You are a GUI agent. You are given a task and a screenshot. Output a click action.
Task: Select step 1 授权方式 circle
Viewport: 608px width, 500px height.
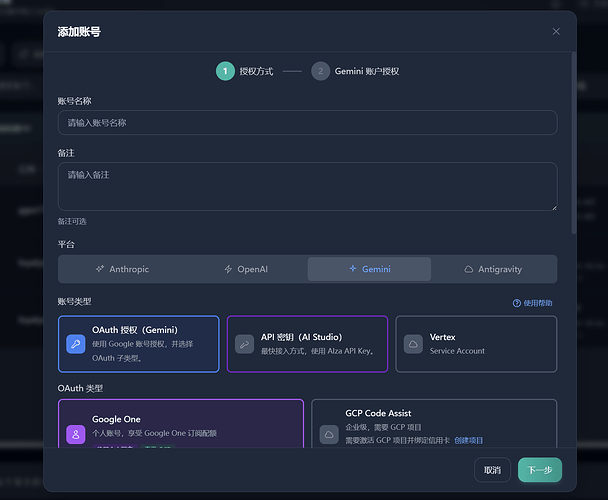[x=225, y=71]
